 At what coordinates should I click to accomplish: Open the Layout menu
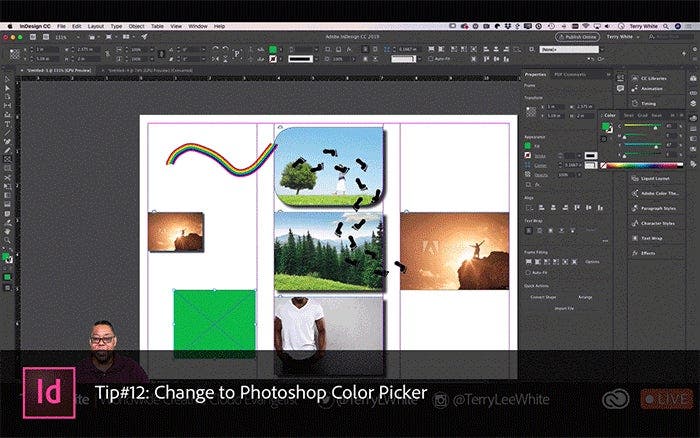click(95, 25)
